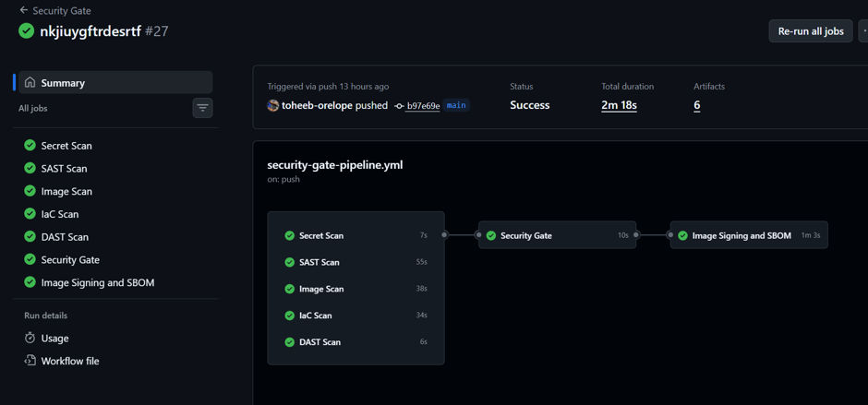Open SAST Scan job in the workflow graph
Image resolution: width=868 pixels, height=405 pixels.
point(356,262)
